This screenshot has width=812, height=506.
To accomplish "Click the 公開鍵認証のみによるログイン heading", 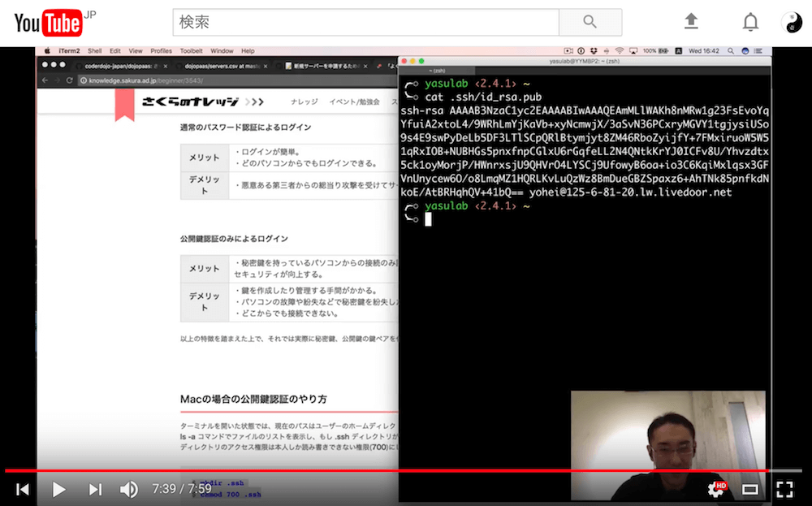I will [x=234, y=239].
